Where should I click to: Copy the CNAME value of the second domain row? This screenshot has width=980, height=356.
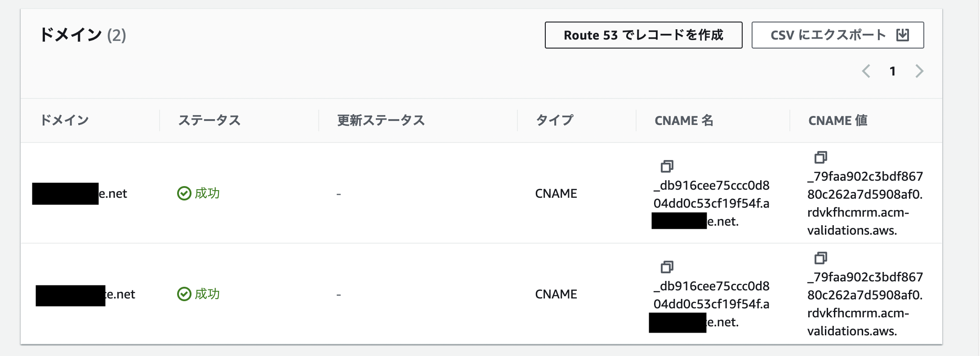[x=822, y=258]
